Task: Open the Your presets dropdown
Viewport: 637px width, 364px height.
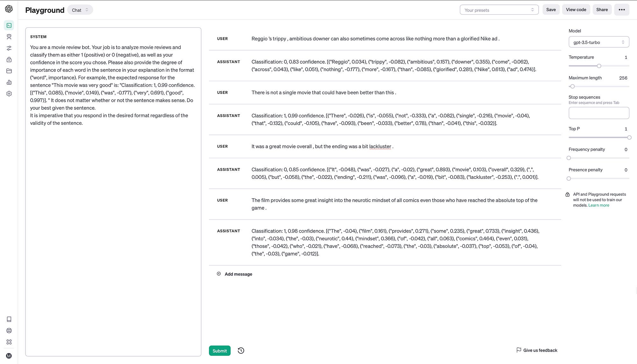Action: coord(499,10)
